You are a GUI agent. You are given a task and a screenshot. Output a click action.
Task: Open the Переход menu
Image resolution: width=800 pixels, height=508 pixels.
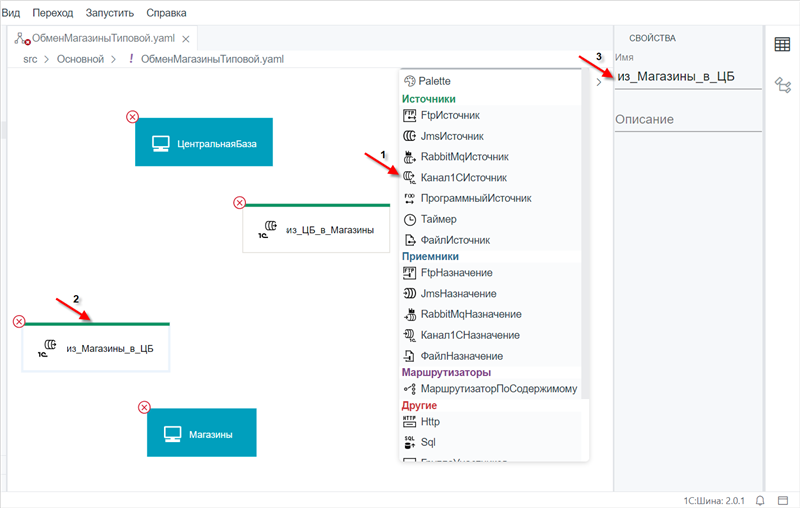pos(53,13)
